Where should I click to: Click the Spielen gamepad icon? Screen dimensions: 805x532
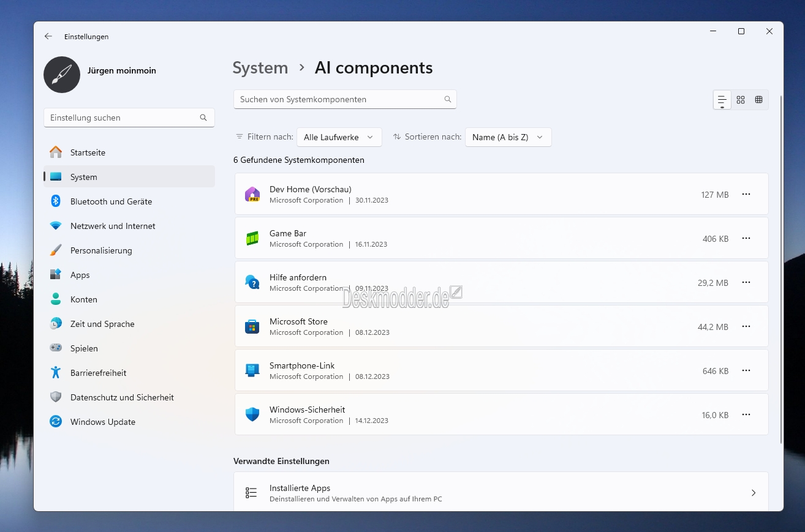pyautogui.click(x=56, y=348)
